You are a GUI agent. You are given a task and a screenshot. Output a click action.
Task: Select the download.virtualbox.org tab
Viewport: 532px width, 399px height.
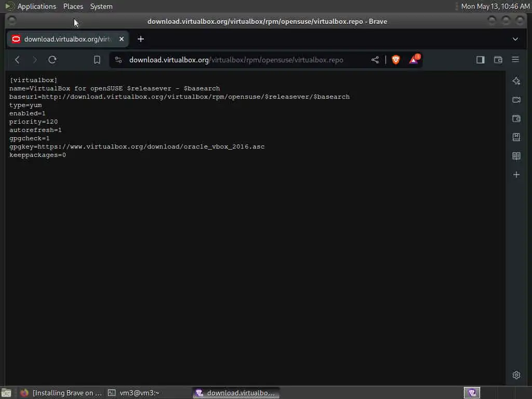tap(68, 39)
